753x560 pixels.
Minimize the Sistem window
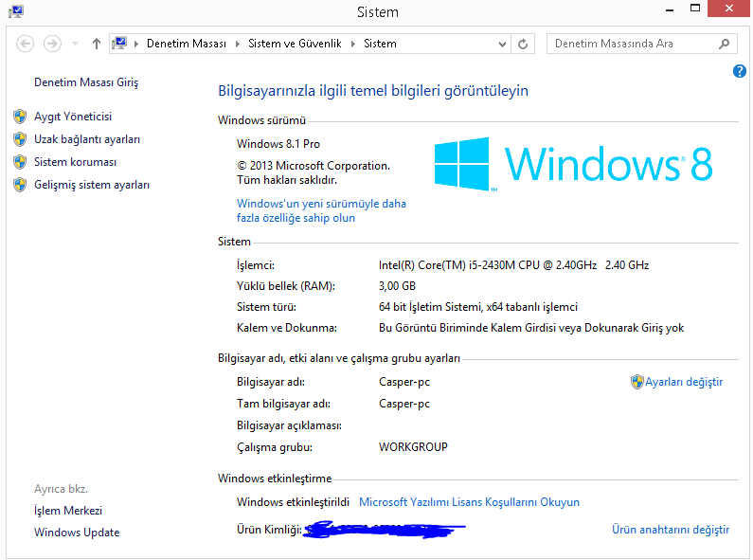[671, 9]
